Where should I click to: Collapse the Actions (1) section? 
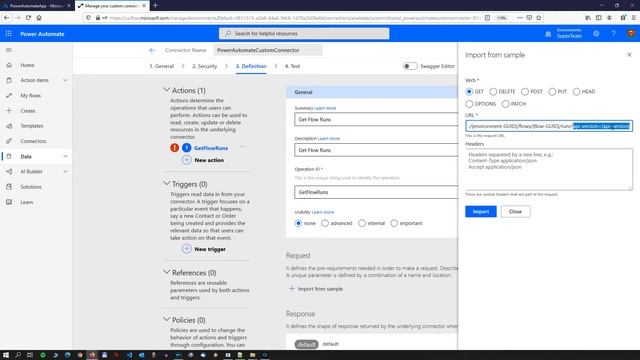167,89
